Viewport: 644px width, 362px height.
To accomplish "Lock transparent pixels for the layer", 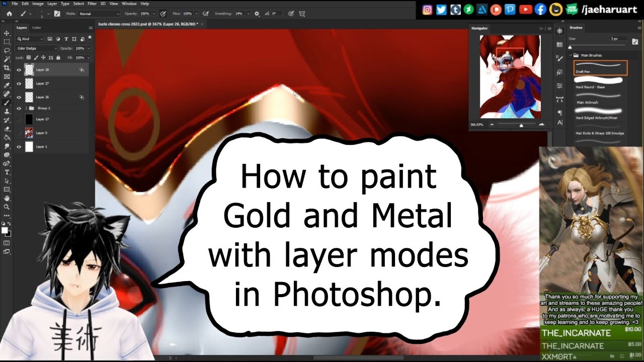I will tap(28, 57).
